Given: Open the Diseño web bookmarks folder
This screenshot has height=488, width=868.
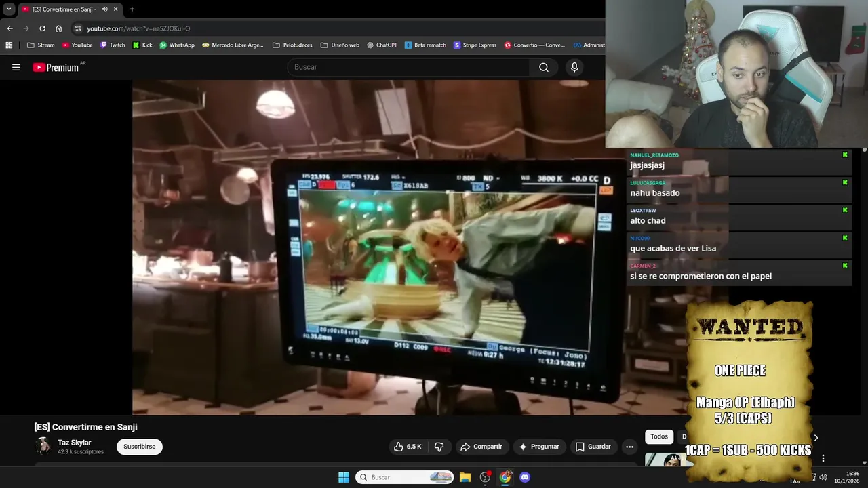Looking at the screenshot, I should click(340, 45).
